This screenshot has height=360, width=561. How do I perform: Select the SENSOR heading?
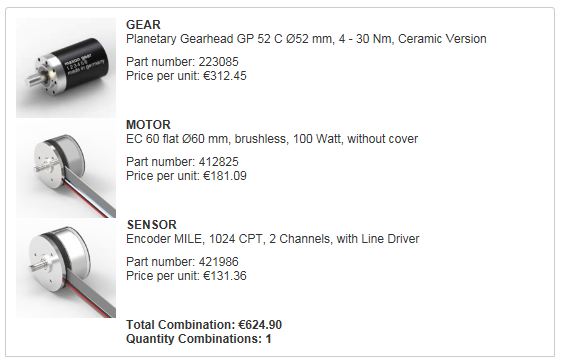pos(152,225)
